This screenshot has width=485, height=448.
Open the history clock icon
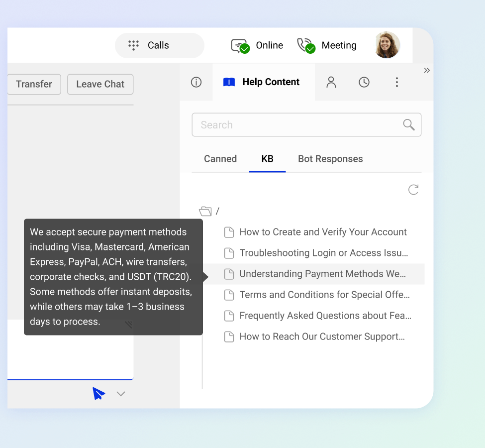(x=364, y=82)
